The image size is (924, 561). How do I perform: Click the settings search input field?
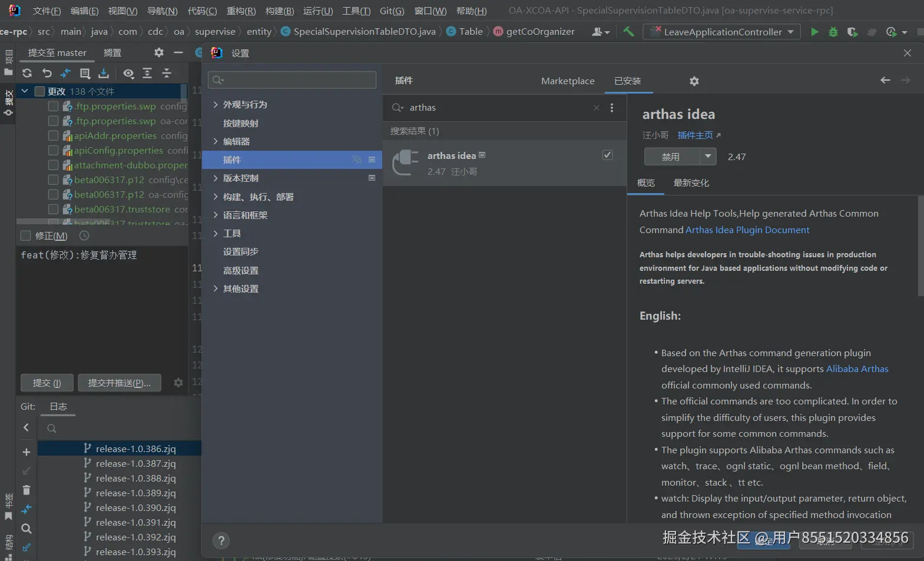coord(292,80)
